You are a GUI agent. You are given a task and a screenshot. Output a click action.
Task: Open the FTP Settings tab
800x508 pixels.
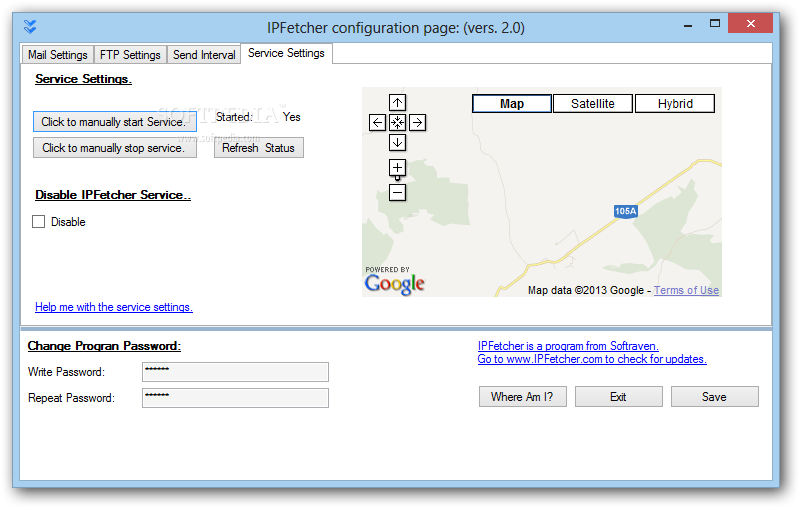[x=130, y=55]
